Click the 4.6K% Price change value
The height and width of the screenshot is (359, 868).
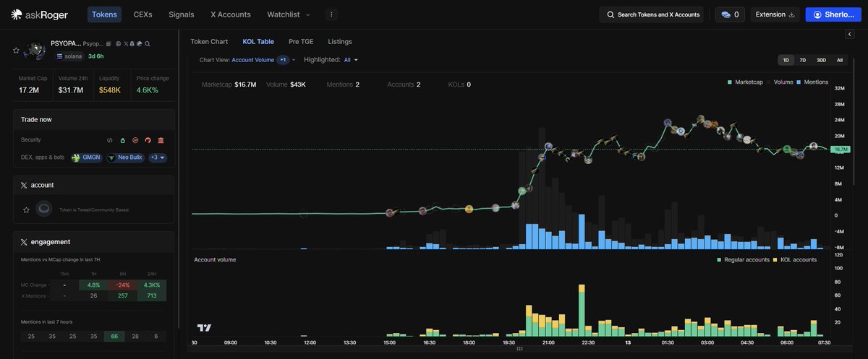[148, 90]
